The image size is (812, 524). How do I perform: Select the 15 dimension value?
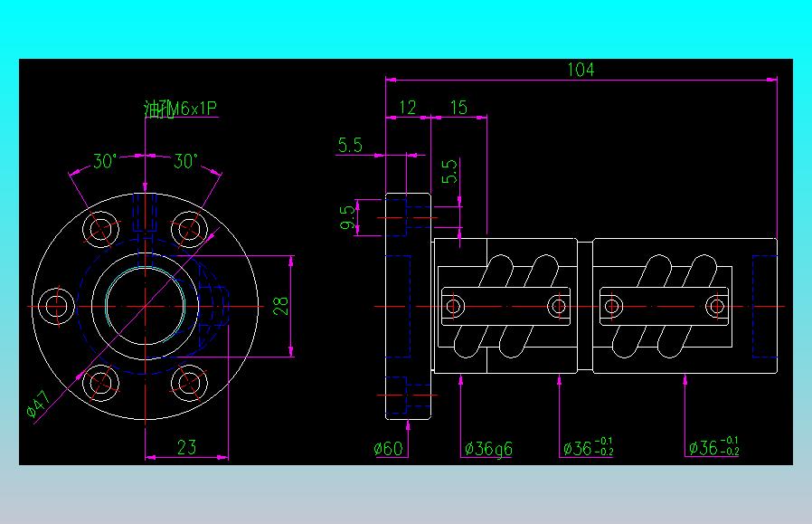(458, 108)
